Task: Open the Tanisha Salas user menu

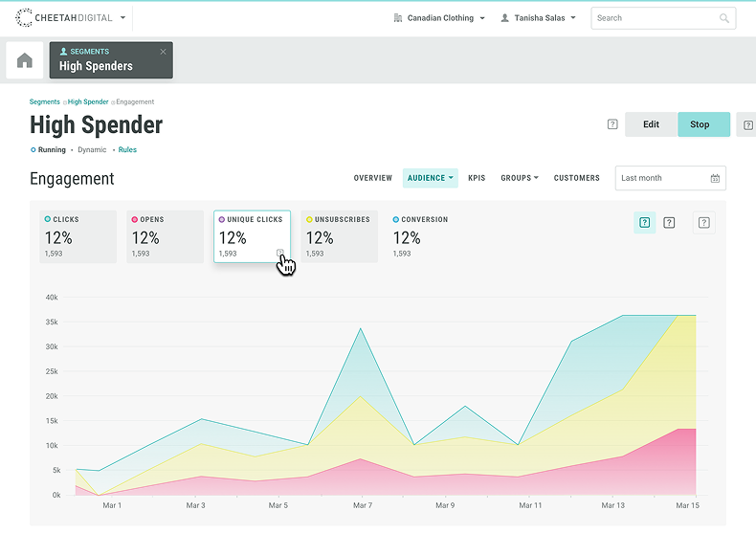Action: coord(539,18)
